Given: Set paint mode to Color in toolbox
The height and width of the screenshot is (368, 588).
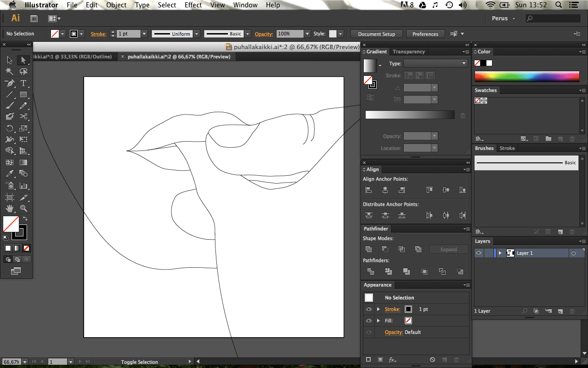Looking at the screenshot, I should click(x=8, y=248).
